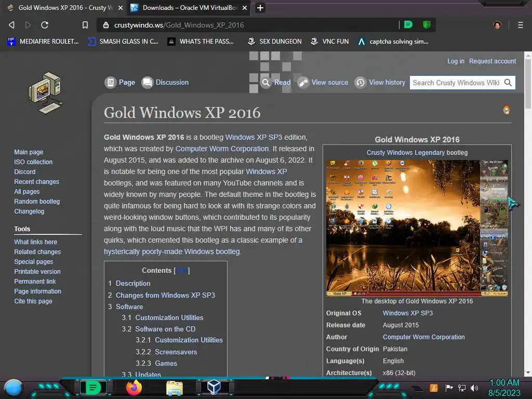
Task: Open Page information
Action: (37, 291)
